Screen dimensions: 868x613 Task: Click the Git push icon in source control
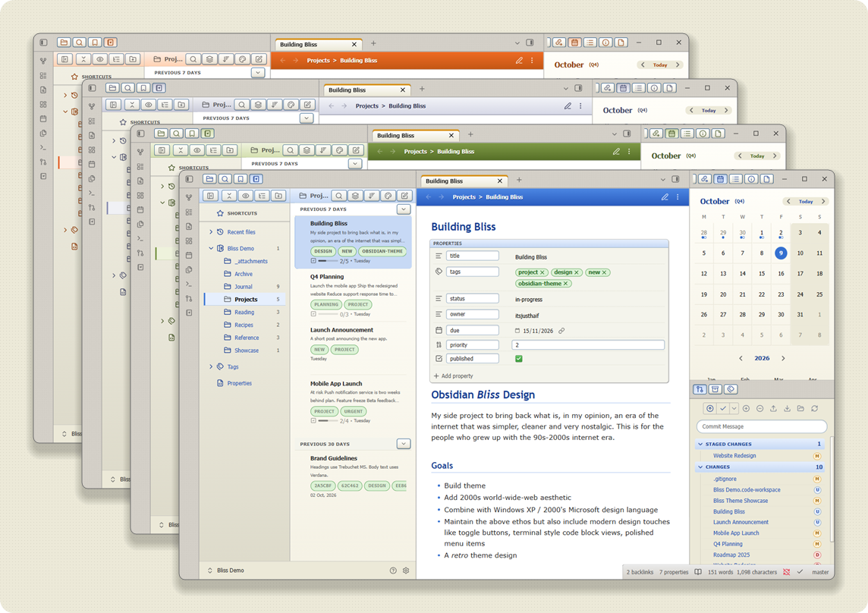pos(773,409)
